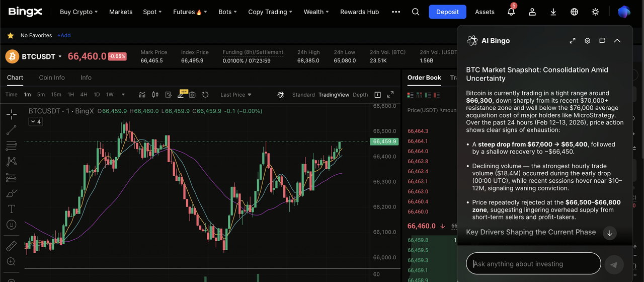Expand the Last Price dropdown
This screenshot has height=282, width=644.
click(236, 95)
